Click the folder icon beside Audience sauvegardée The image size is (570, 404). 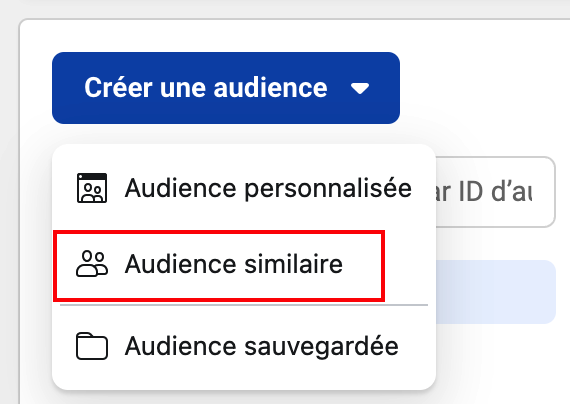[x=92, y=346]
